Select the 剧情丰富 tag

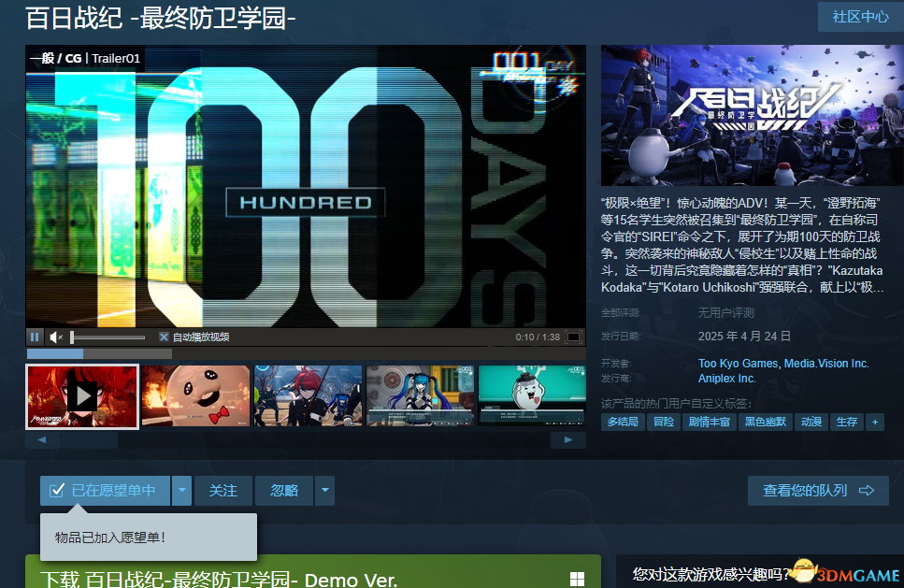point(710,422)
